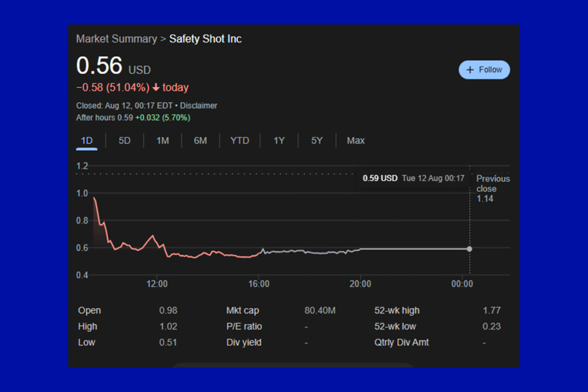Click the P/E ratio label
This screenshot has height=392, width=588.
(244, 327)
